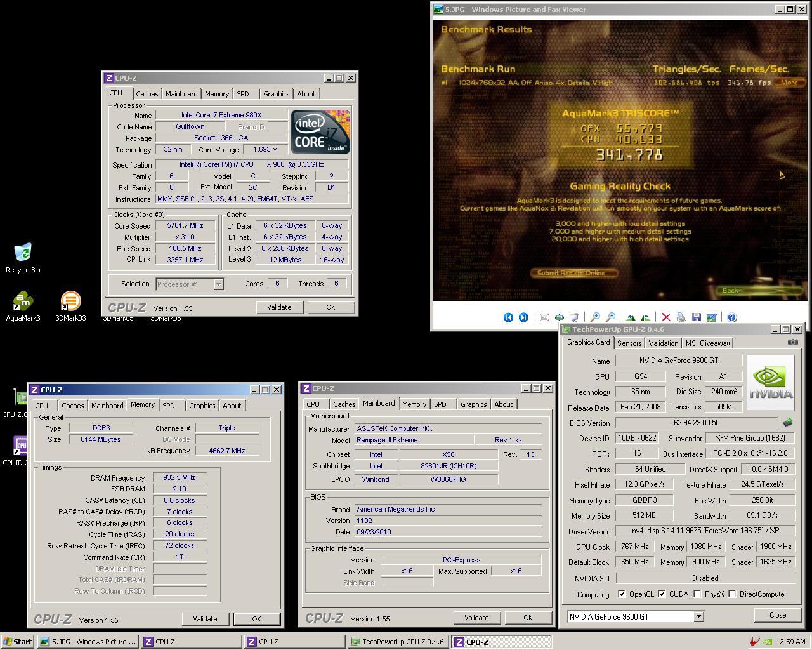Screen dimensions: 812x650
Task: Zoom out using magnifier minus icon
Action: [610, 317]
